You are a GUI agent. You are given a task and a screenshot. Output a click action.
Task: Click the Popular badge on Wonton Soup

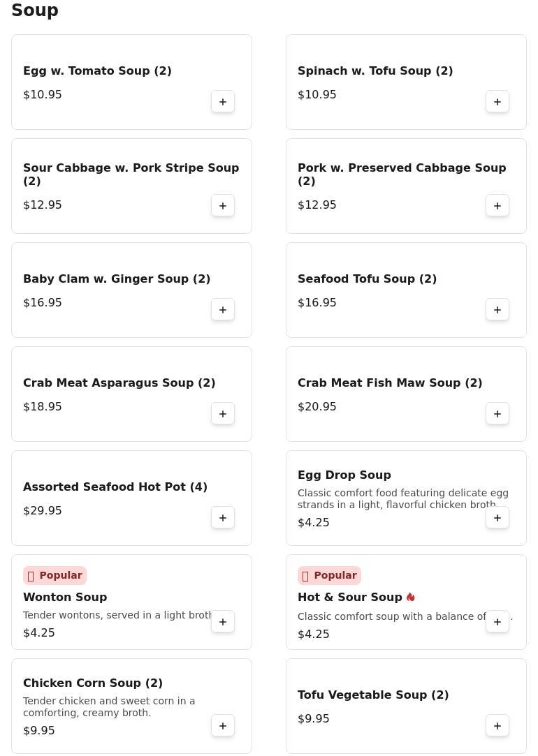point(54,575)
